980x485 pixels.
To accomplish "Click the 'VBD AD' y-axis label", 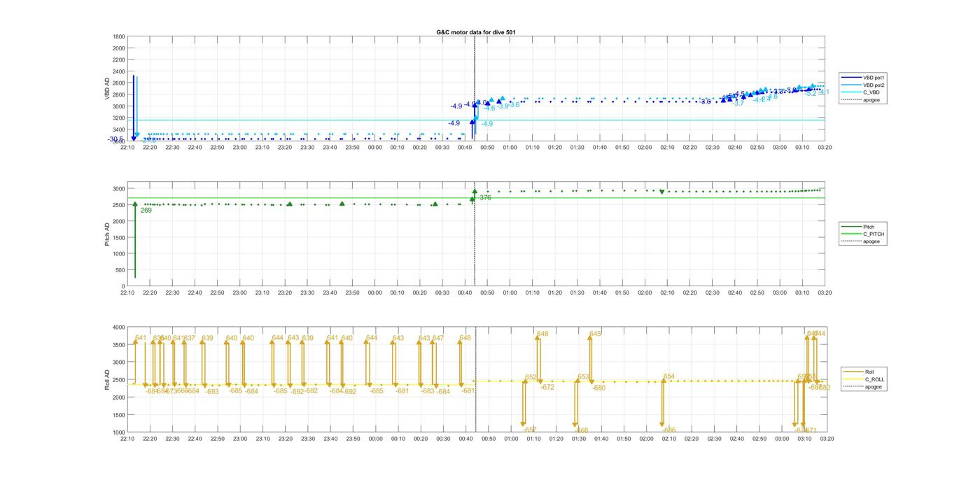I will 108,88.
